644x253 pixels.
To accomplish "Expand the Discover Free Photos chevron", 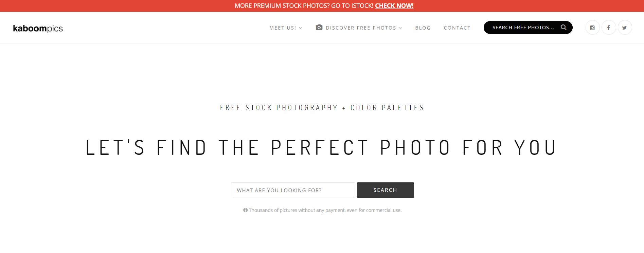I will click(x=400, y=28).
